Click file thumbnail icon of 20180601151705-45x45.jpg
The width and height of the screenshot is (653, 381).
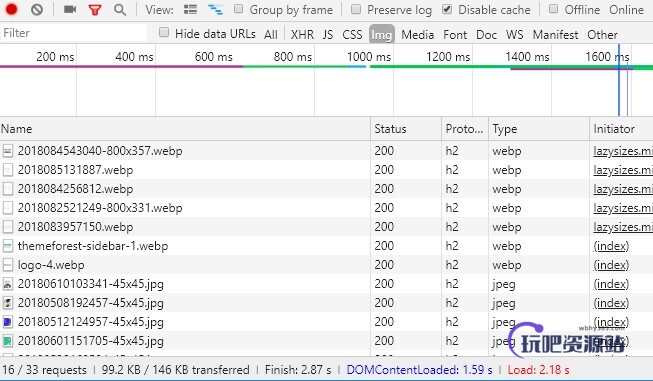tap(7, 341)
